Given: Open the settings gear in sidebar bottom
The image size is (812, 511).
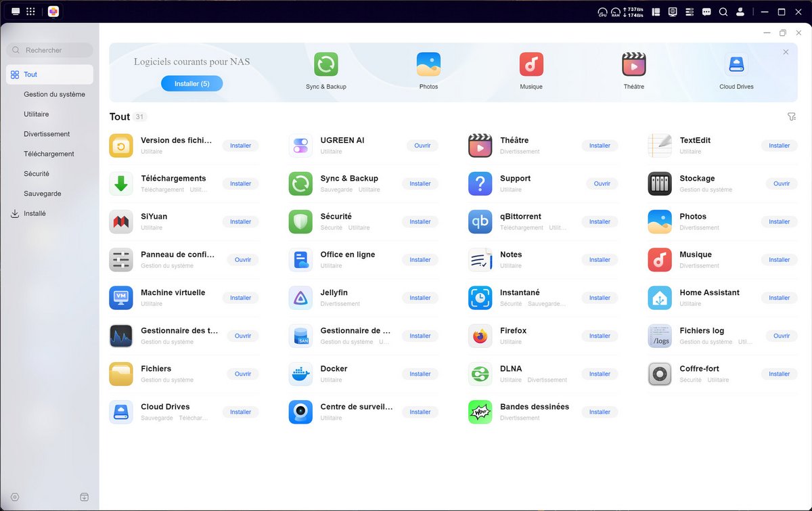Looking at the screenshot, I should 15,497.
